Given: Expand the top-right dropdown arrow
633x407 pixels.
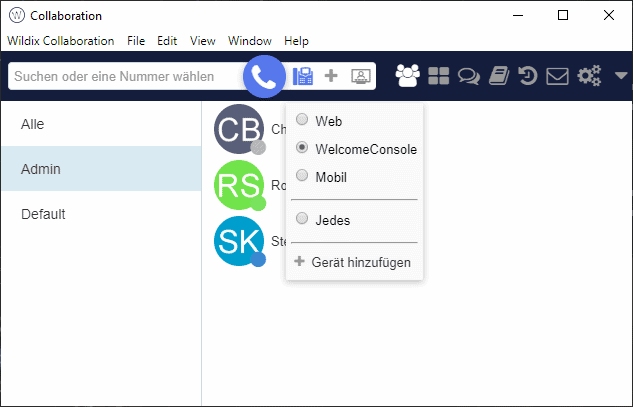Looking at the screenshot, I should 621,76.
